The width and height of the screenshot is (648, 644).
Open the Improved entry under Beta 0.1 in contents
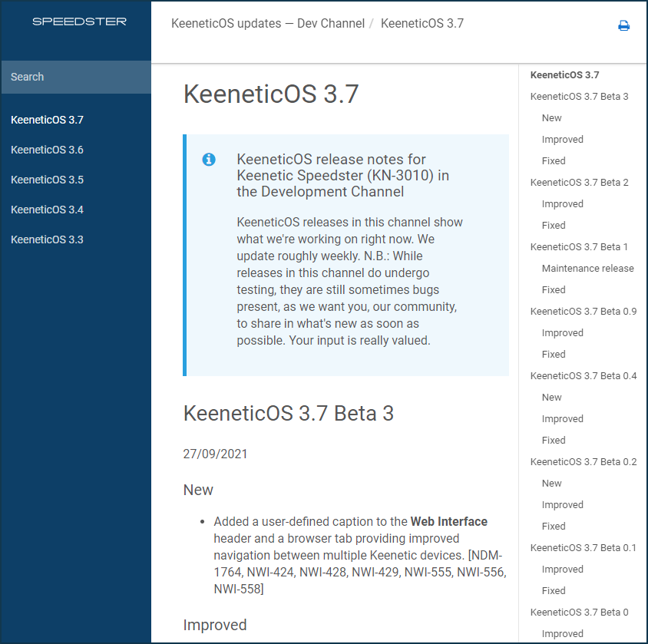tap(563, 569)
